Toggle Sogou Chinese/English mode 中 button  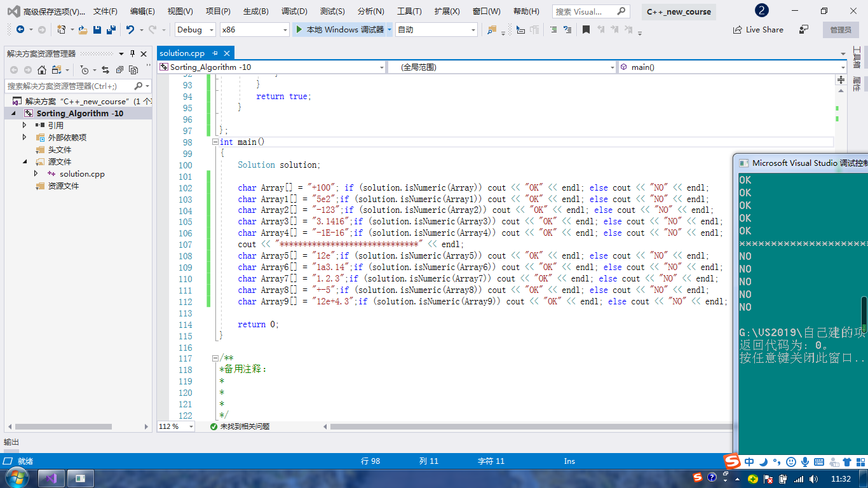pyautogui.click(x=749, y=462)
